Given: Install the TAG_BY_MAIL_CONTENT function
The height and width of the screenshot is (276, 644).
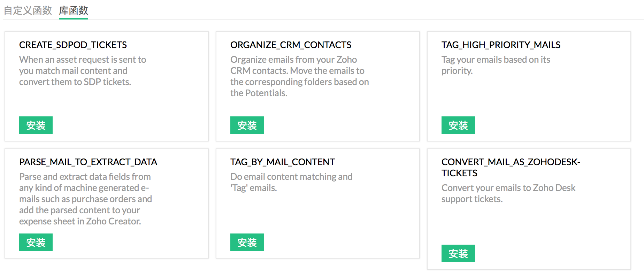Looking at the screenshot, I should point(247,242).
